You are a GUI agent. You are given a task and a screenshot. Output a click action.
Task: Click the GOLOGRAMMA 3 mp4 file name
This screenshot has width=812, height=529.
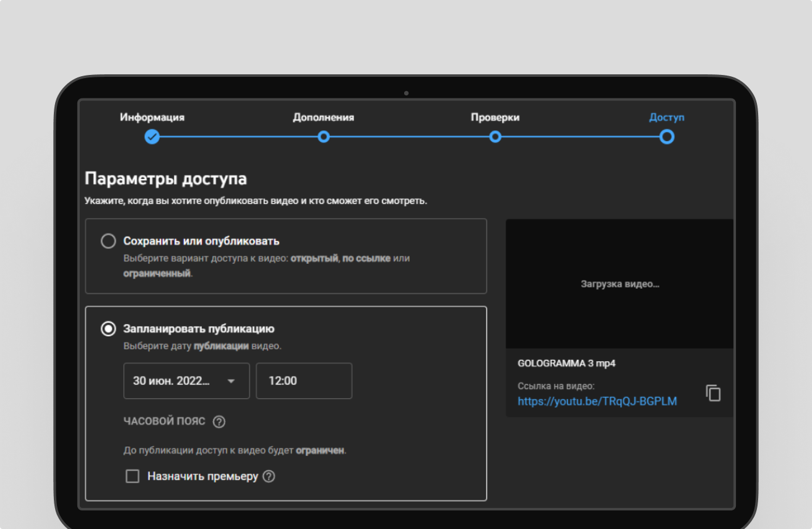[566, 364]
